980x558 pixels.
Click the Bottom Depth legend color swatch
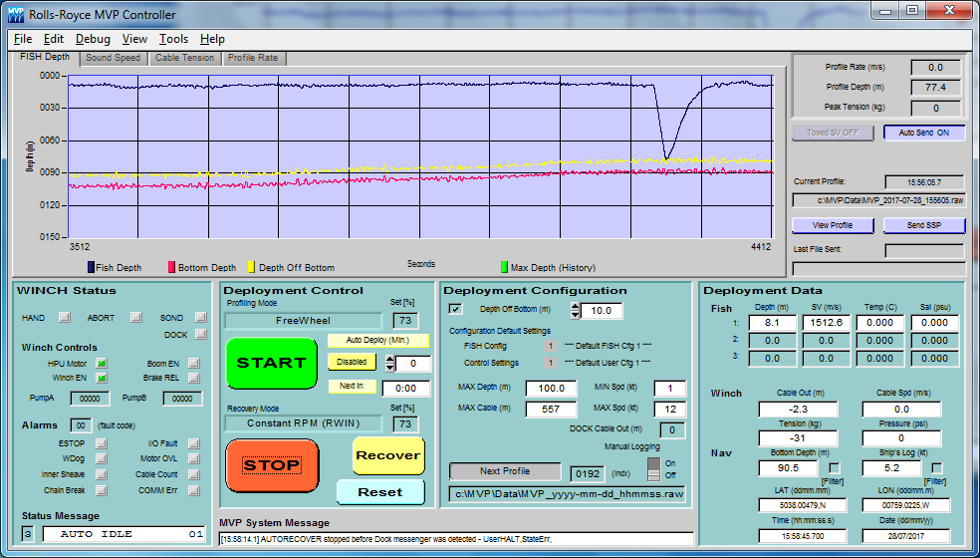click(x=171, y=267)
